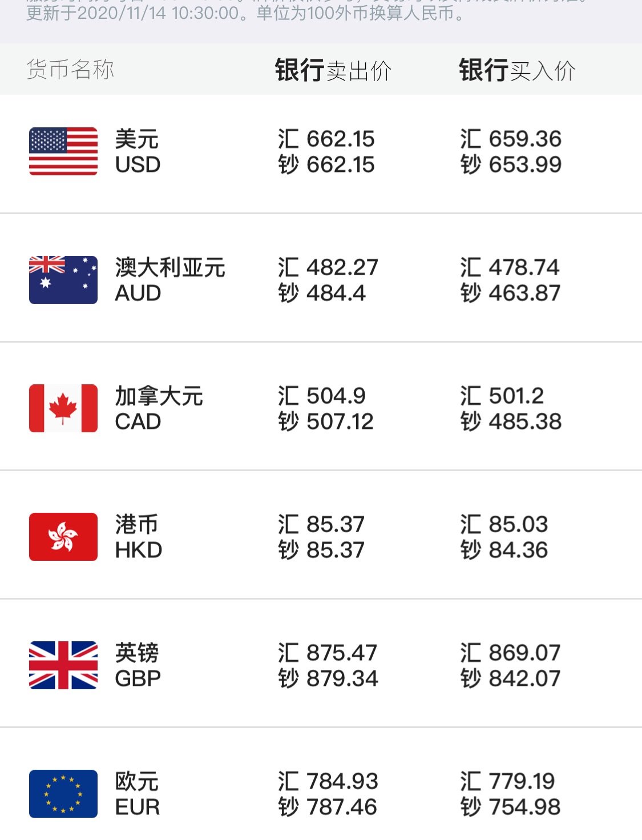
Task: Tap the Australian flag icon
Action: 63,280
